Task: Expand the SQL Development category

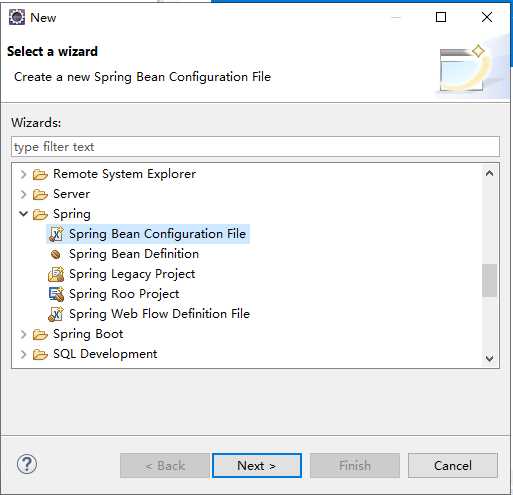Action: point(23,354)
